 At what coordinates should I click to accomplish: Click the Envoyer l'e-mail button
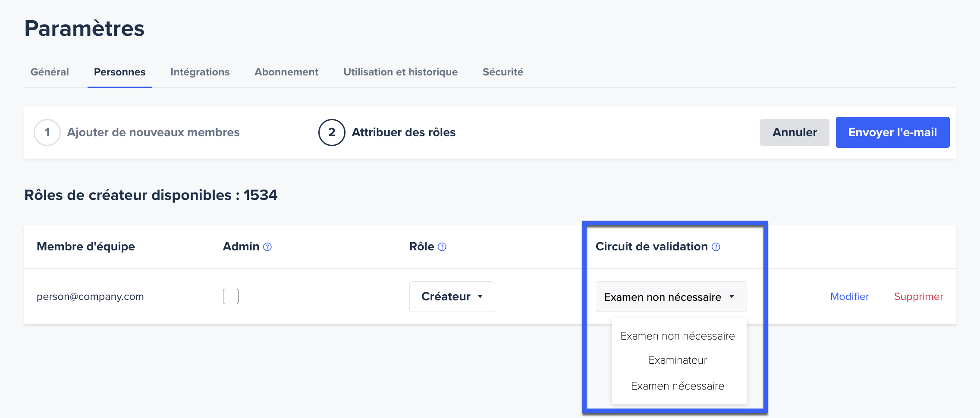click(x=892, y=132)
